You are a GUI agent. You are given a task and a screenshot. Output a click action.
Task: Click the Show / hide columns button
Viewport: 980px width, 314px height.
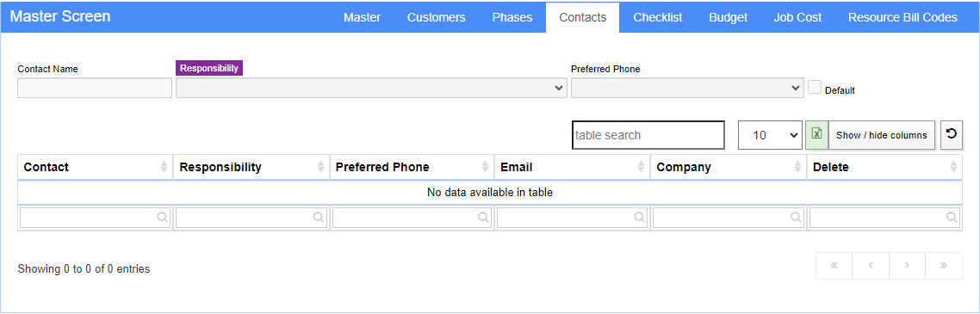881,135
